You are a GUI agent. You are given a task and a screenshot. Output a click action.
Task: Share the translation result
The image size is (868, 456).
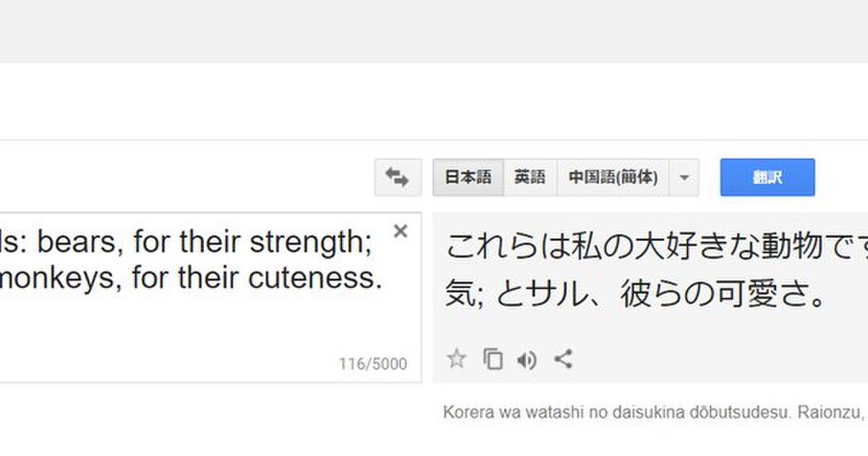coord(563,359)
